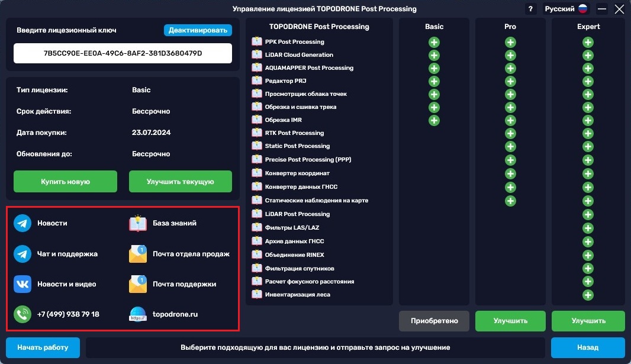Click Улучшить under the Expert column

pyautogui.click(x=588, y=321)
